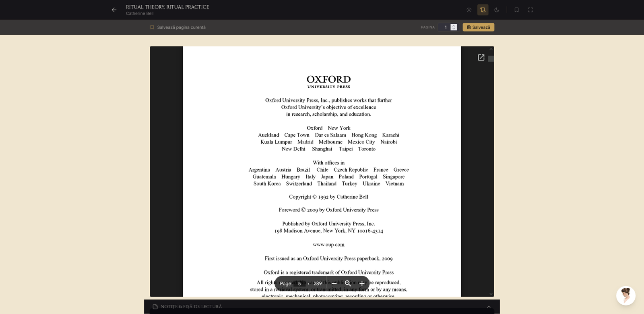Expand the Notițe & Fișă de Lectură panel
The height and width of the screenshot is (314, 644).
point(489,307)
